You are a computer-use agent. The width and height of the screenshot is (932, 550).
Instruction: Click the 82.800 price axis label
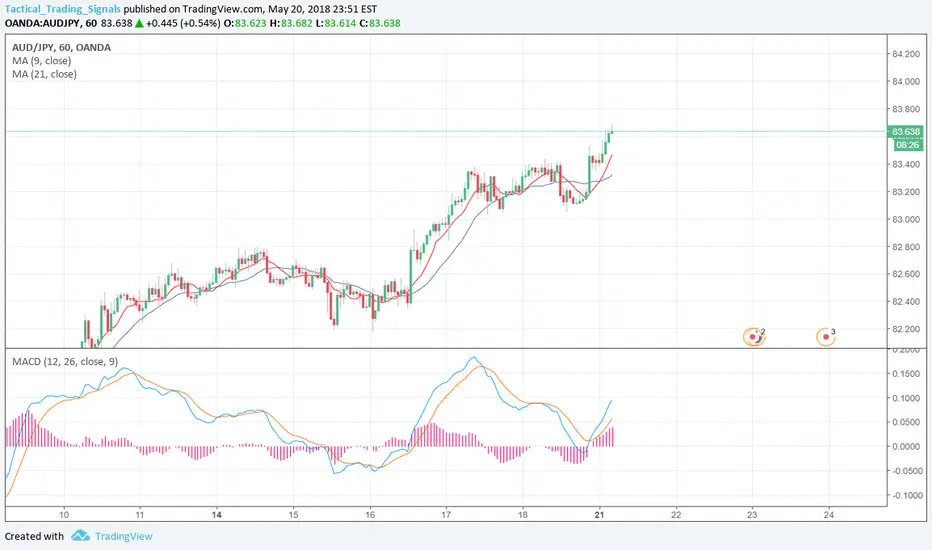[x=905, y=247]
